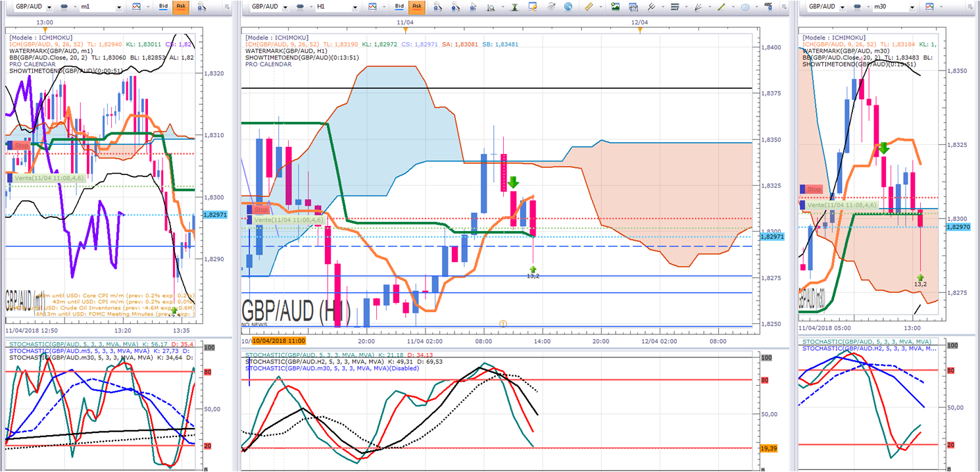Screen dimensions: 980x472
Task: Click the globe icon in H1 toolbar
Action: (x=568, y=7)
